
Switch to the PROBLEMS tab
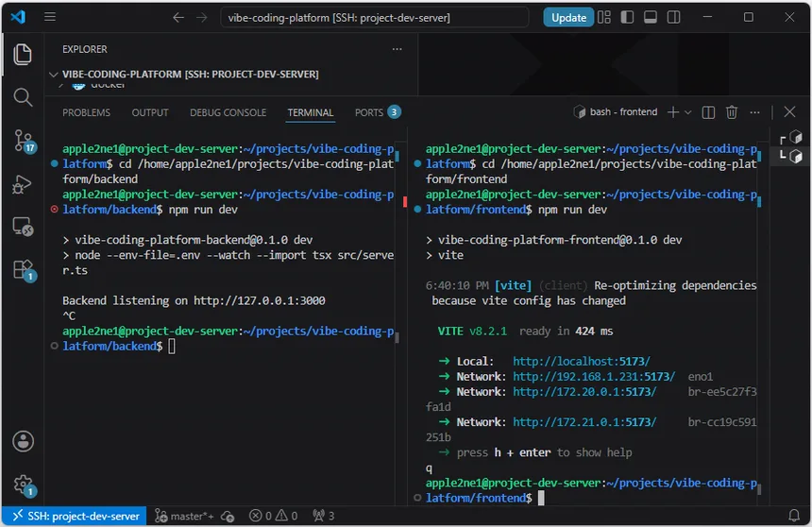click(x=86, y=112)
